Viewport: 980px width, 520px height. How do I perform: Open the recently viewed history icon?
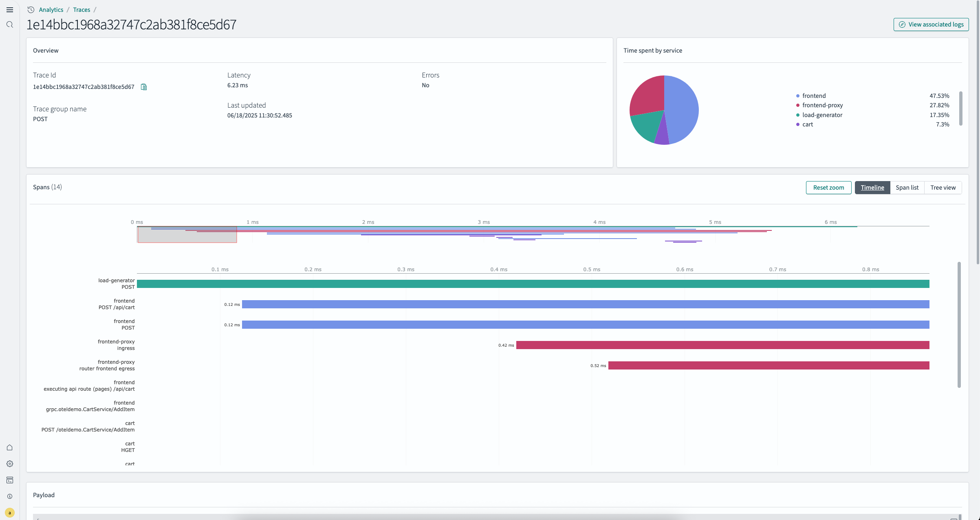point(31,9)
